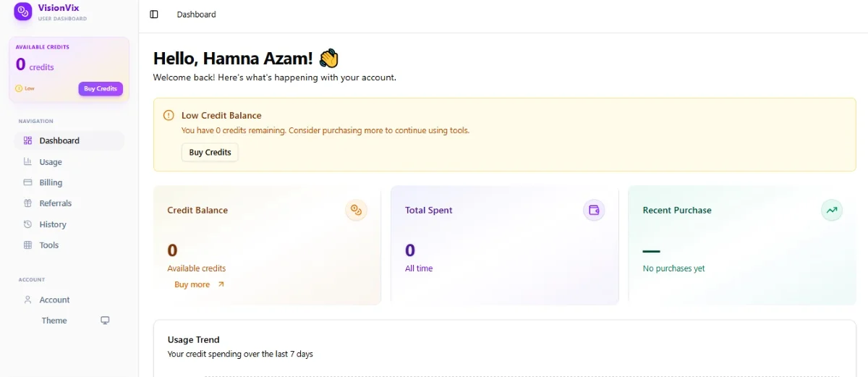Click the warning icon in Low Credit alert
The image size is (868, 377).
tap(169, 115)
